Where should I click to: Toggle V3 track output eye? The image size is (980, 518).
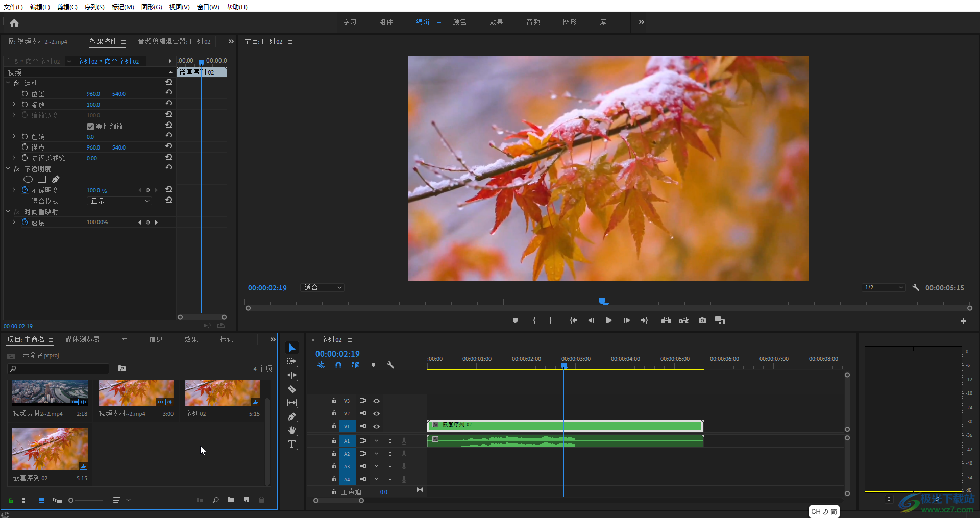pos(376,401)
